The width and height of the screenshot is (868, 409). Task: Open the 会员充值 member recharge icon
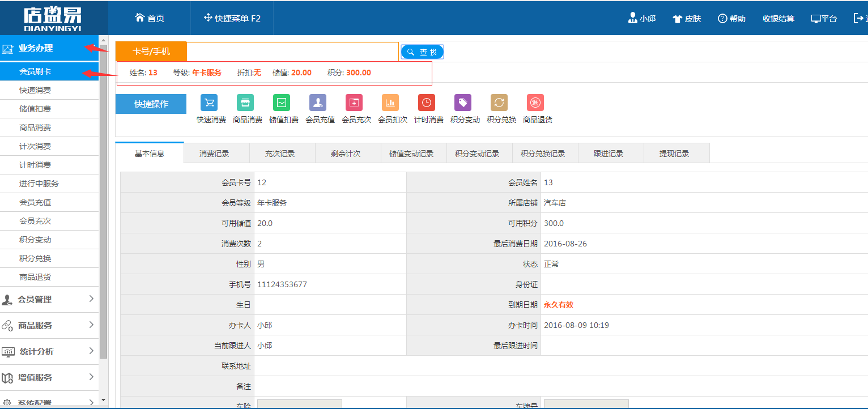pyautogui.click(x=318, y=103)
